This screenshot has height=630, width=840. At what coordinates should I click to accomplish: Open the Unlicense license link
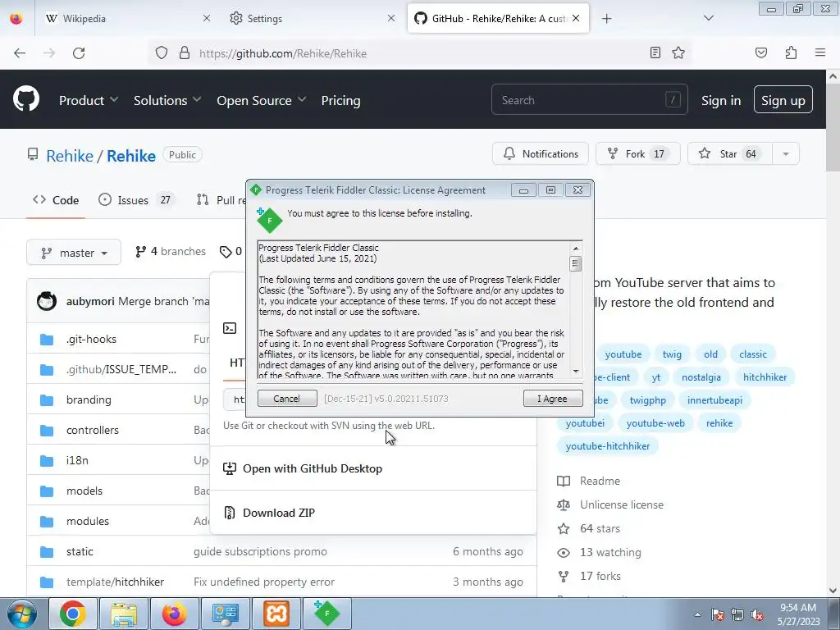tap(610, 504)
